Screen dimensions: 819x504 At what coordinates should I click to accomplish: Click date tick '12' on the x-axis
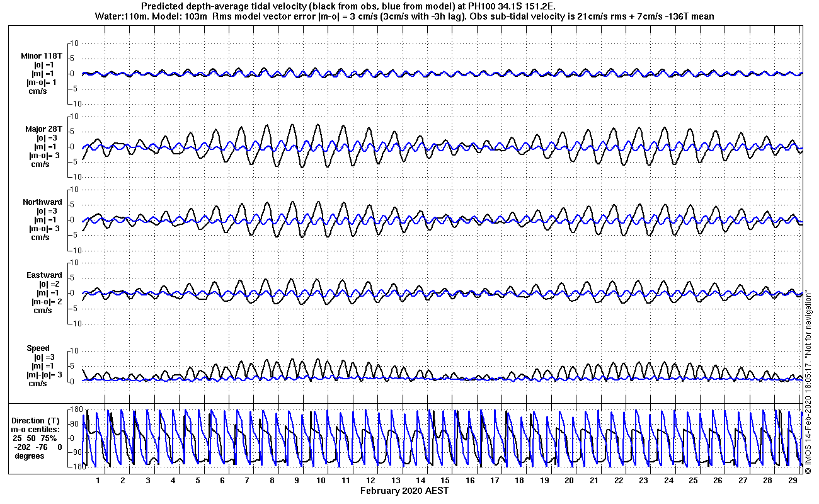coord(371,481)
